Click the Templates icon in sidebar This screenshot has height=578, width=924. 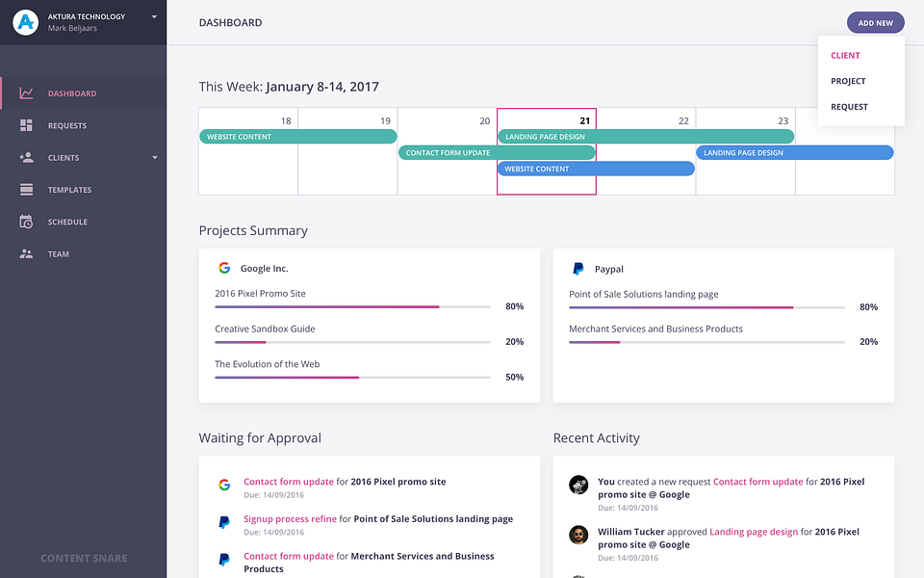tap(27, 190)
